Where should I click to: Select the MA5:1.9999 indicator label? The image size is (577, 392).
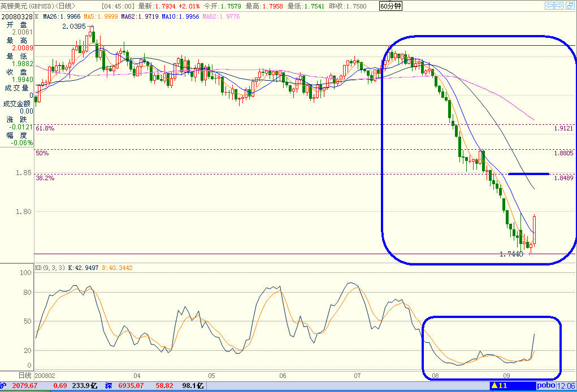click(101, 16)
